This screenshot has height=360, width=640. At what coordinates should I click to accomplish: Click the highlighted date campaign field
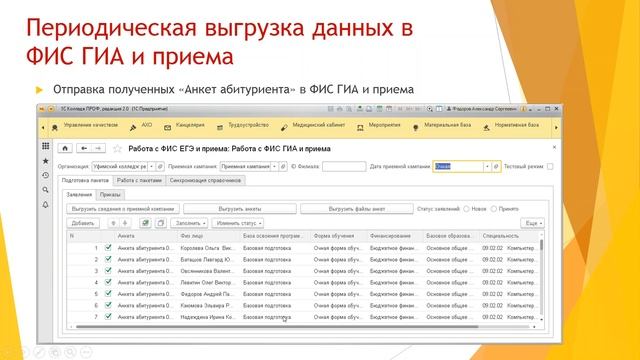coord(458,167)
